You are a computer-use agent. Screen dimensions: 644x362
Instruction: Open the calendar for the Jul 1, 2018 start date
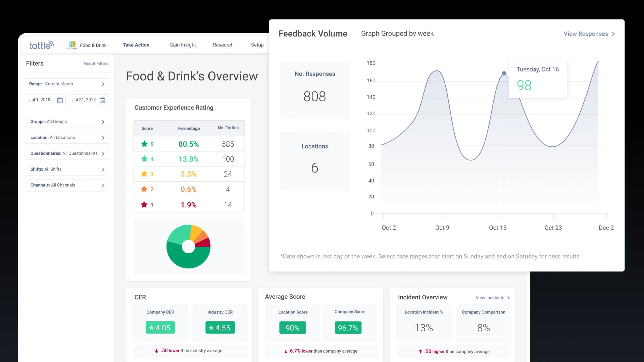pyautogui.click(x=60, y=100)
